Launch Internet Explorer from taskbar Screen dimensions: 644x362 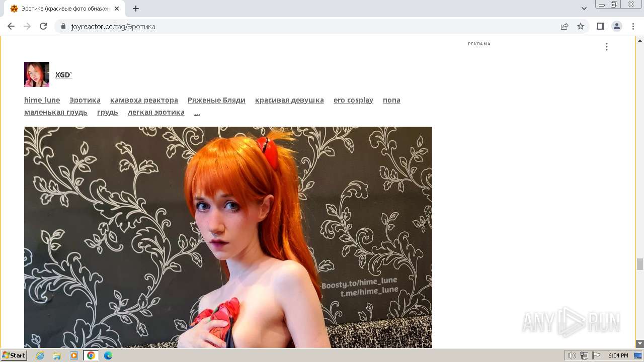point(40,355)
